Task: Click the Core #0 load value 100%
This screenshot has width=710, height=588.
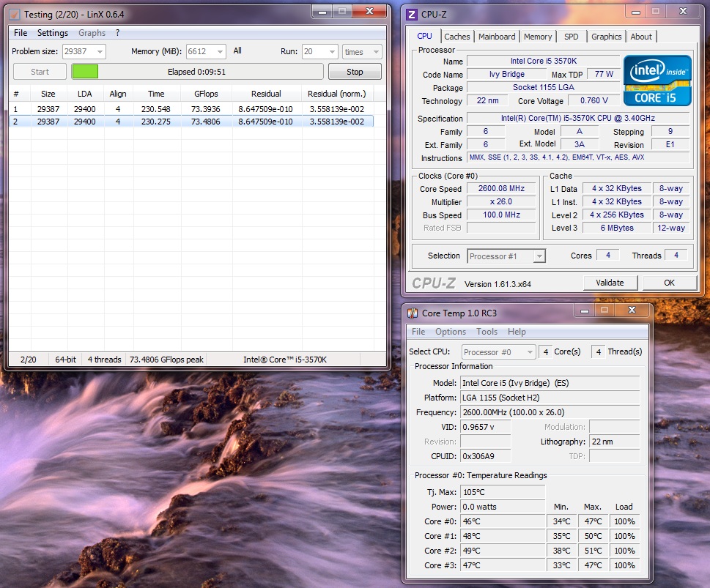Action: tap(624, 521)
